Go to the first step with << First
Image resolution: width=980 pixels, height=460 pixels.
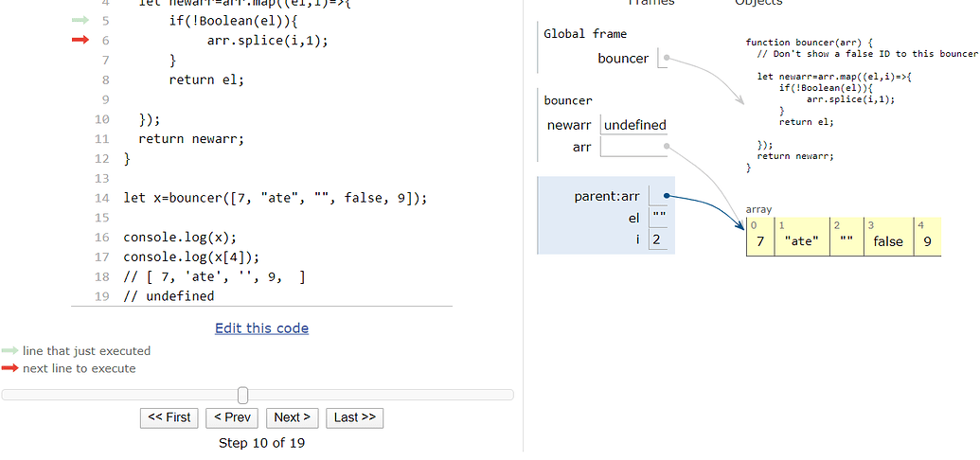click(169, 417)
